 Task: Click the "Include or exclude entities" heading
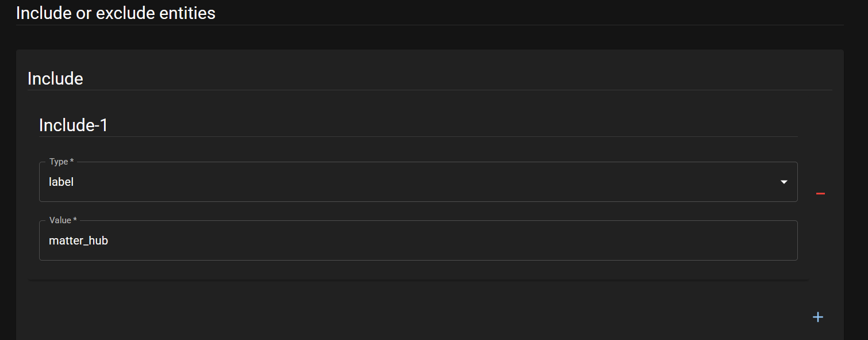tap(116, 13)
